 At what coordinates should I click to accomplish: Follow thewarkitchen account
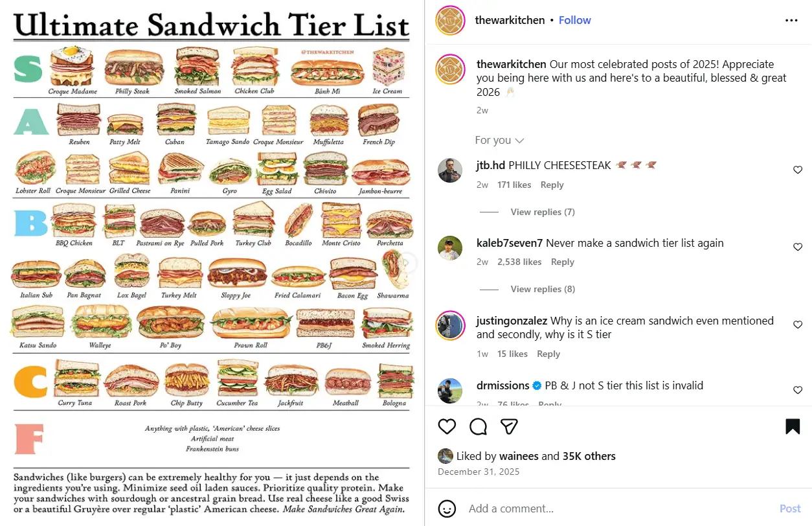tap(574, 21)
